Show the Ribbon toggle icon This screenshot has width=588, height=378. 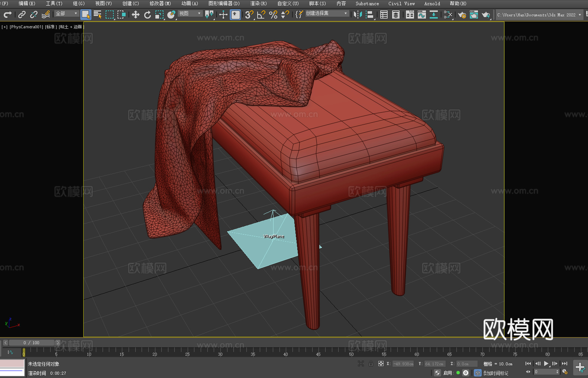pyautogui.click(x=410, y=14)
